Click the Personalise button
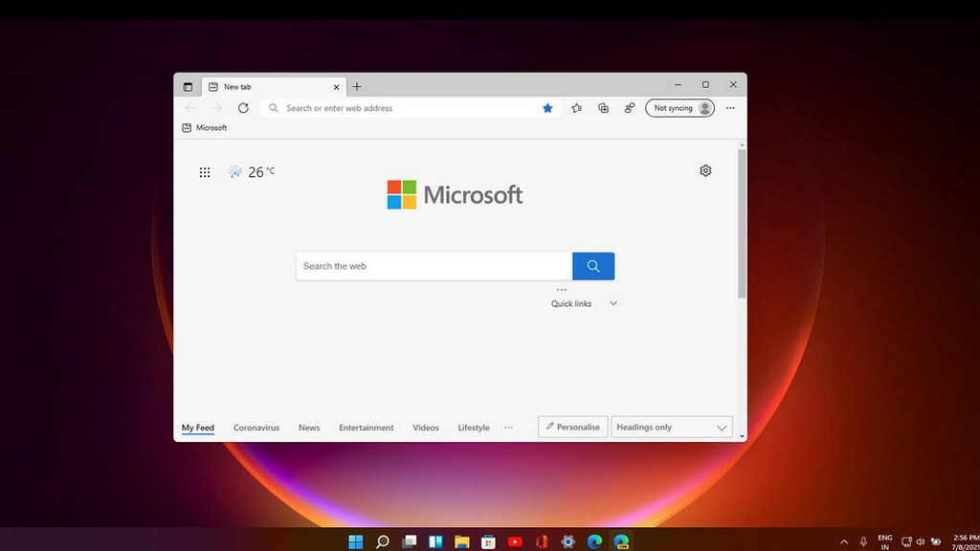Screen dimensions: 980x551 [x=572, y=427]
